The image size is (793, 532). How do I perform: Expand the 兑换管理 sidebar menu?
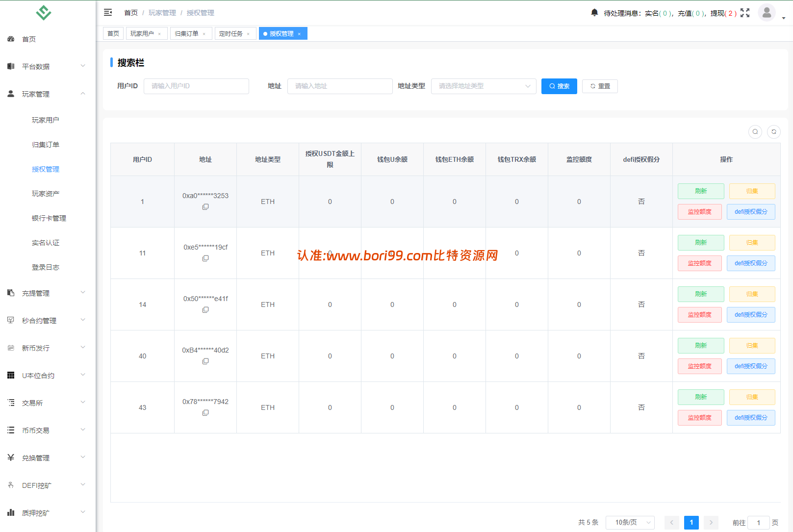(x=48, y=458)
